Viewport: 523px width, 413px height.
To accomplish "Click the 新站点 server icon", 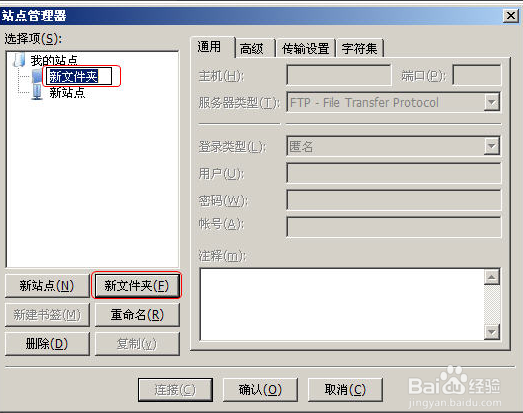I will coord(37,92).
